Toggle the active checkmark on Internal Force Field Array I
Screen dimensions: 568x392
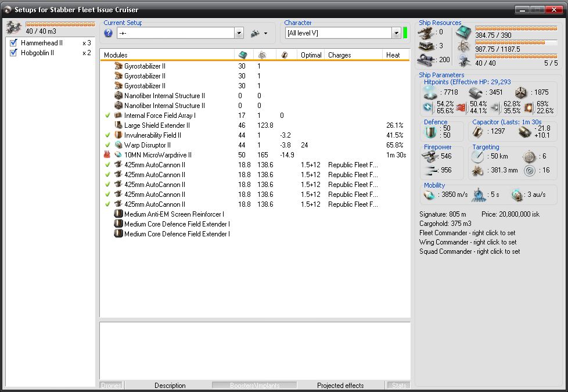point(107,115)
